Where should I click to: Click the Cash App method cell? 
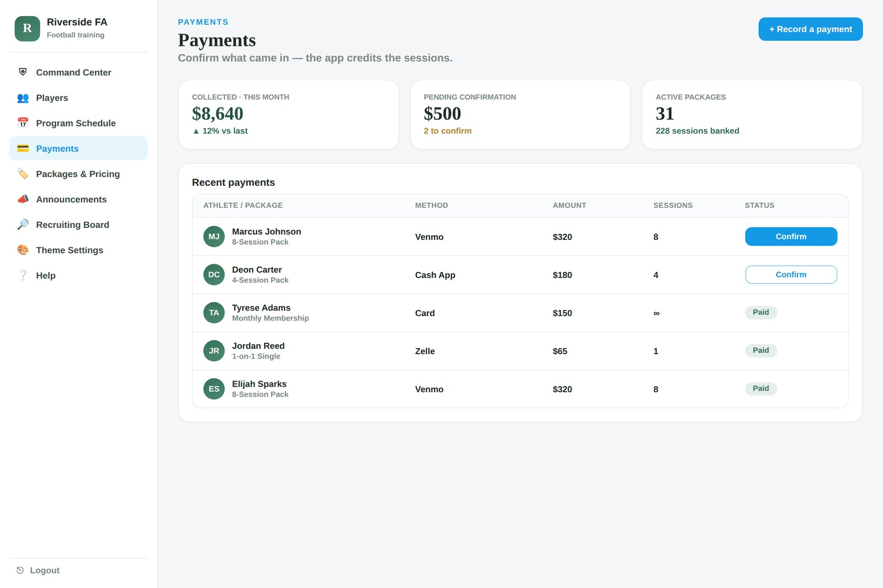[x=435, y=275]
